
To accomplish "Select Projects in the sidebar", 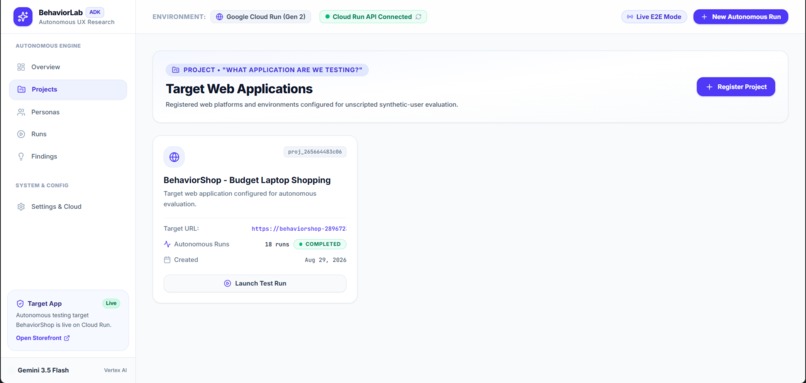I will [x=68, y=89].
